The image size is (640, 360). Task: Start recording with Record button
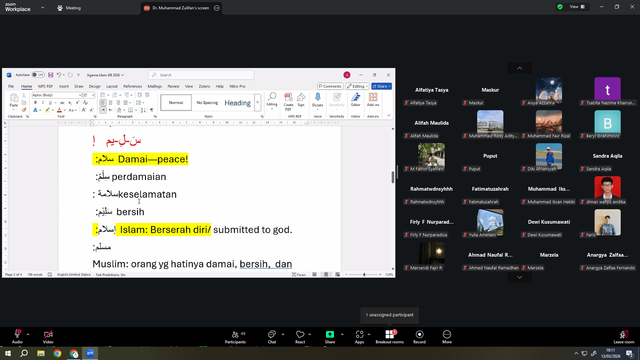[x=419, y=336]
